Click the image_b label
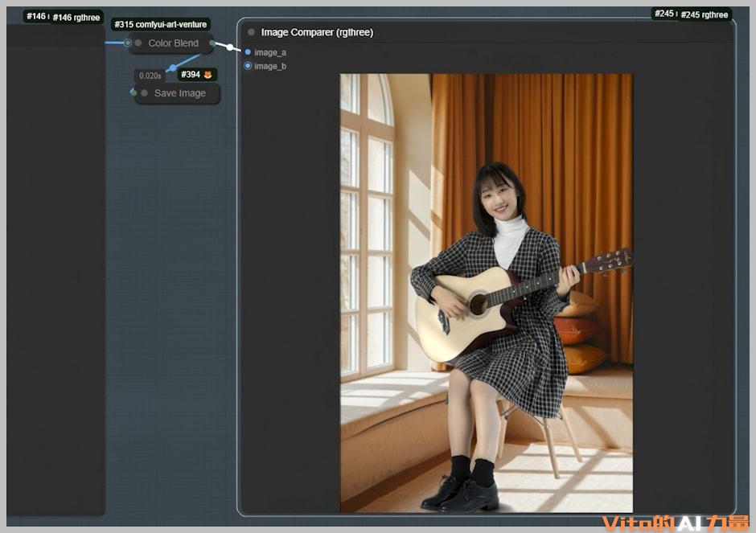This screenshot has width=756, height=533. click(x=270, y=66)
